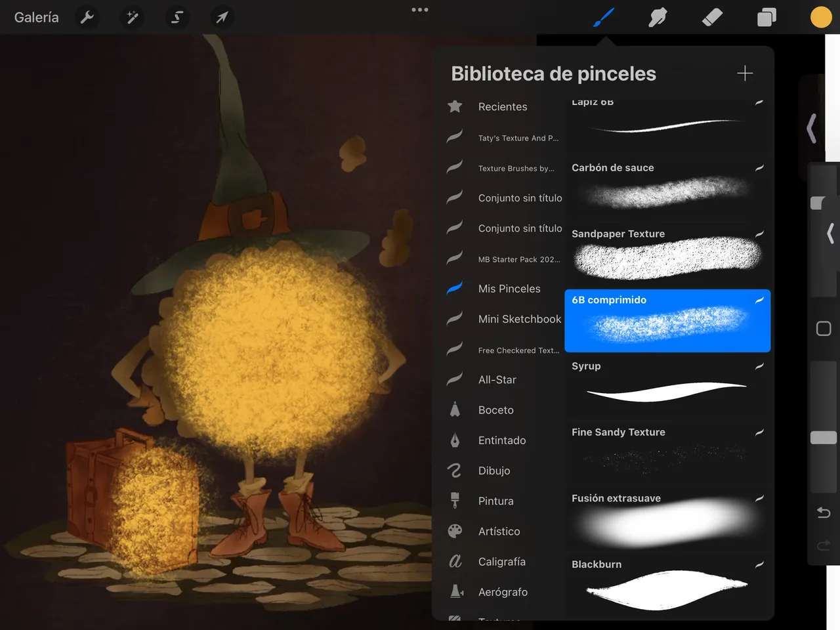Click the Pintura category label

(496, 501)
